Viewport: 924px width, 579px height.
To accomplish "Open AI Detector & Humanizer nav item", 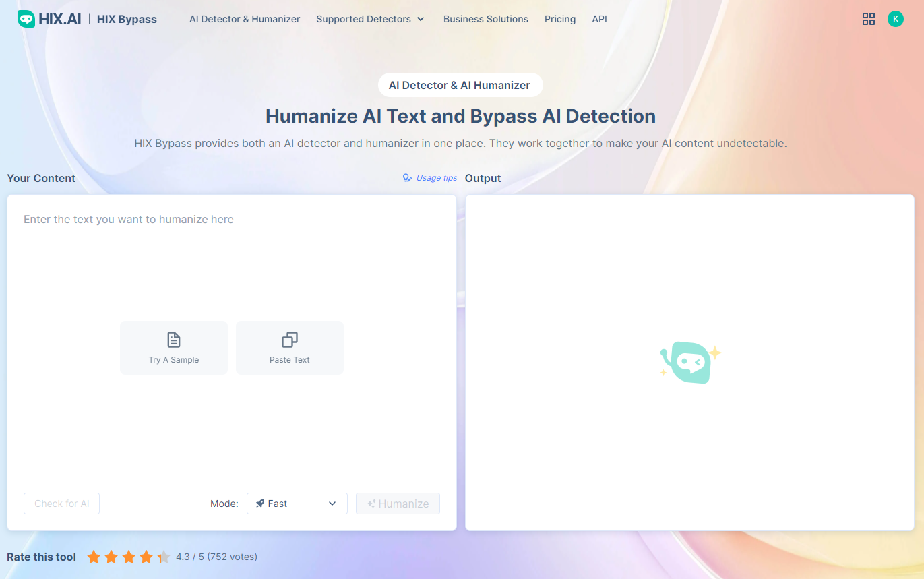I will tap(245, 19).
